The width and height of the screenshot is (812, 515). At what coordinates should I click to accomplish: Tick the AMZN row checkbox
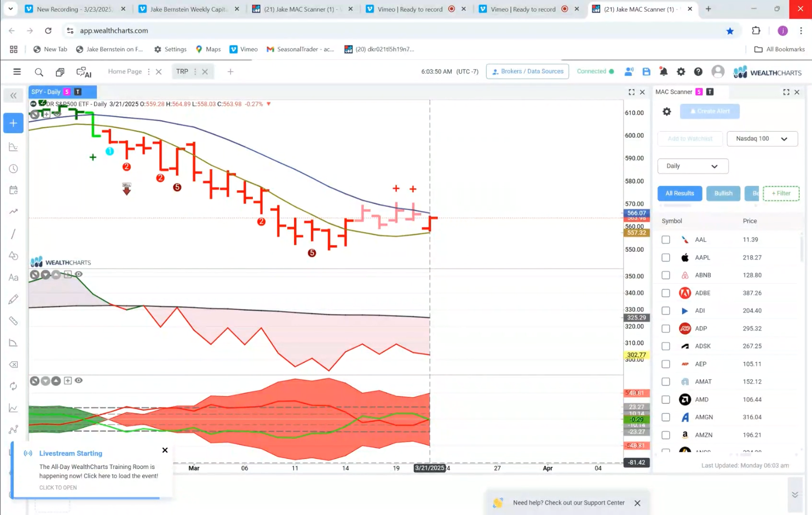click(666, 436)
